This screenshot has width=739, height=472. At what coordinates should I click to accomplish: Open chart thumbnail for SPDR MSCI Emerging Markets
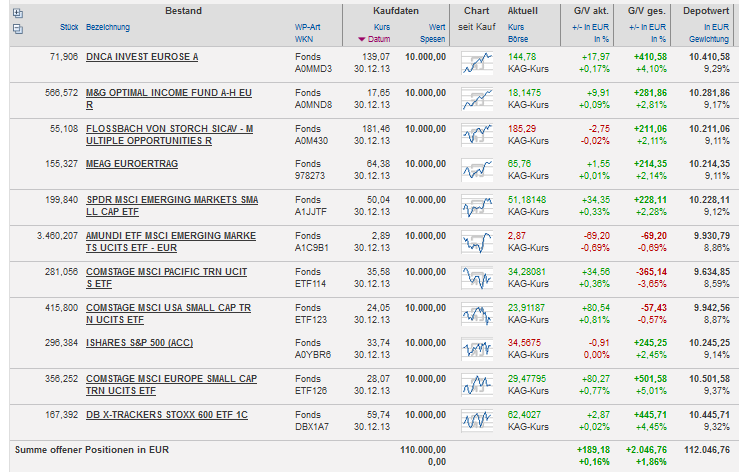[477, 206]
